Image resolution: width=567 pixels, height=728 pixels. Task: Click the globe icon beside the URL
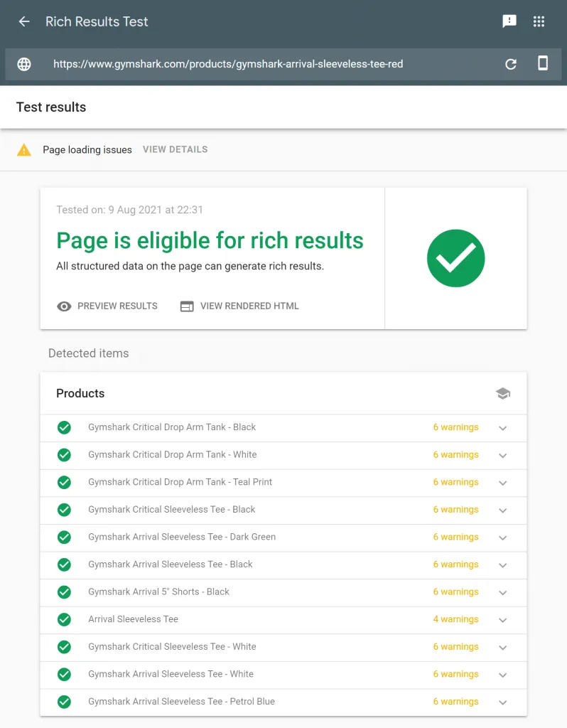pos(23,63)
